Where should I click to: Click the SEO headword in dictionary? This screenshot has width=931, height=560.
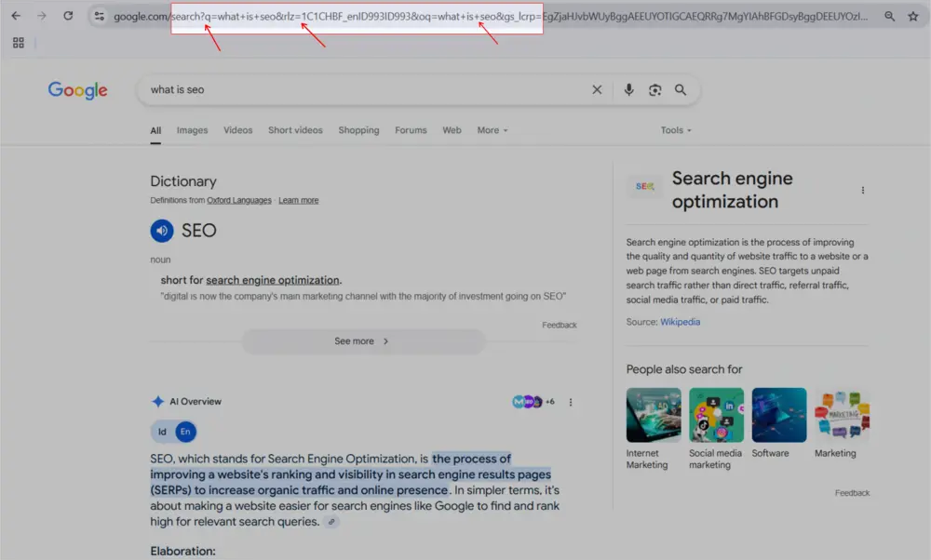point(199,231)
